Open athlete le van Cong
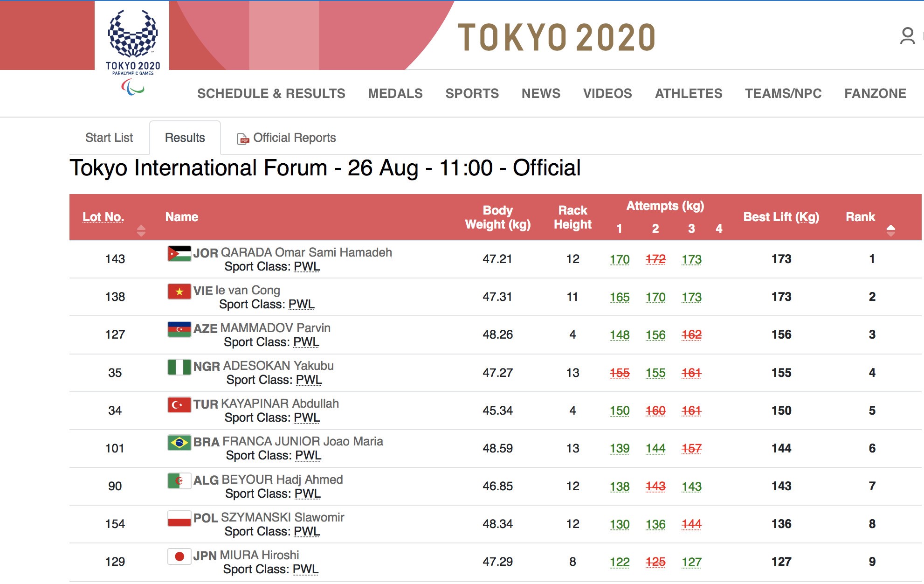Image resolution: width=924 pixels, height=584 pixels. pyautogui.click(x=248, y=290)
